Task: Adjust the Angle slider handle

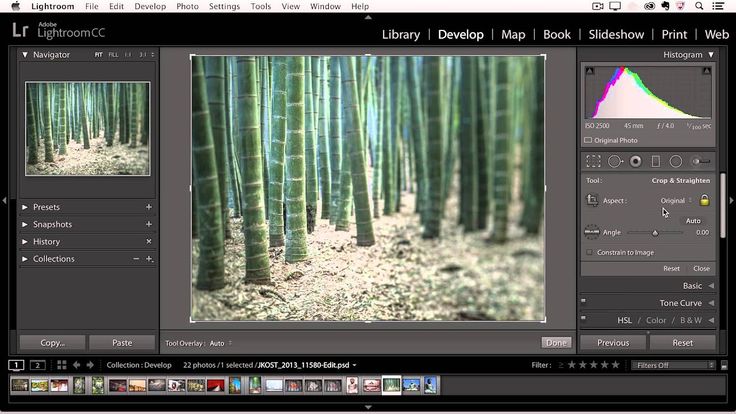Action: [x=655, y=233]
